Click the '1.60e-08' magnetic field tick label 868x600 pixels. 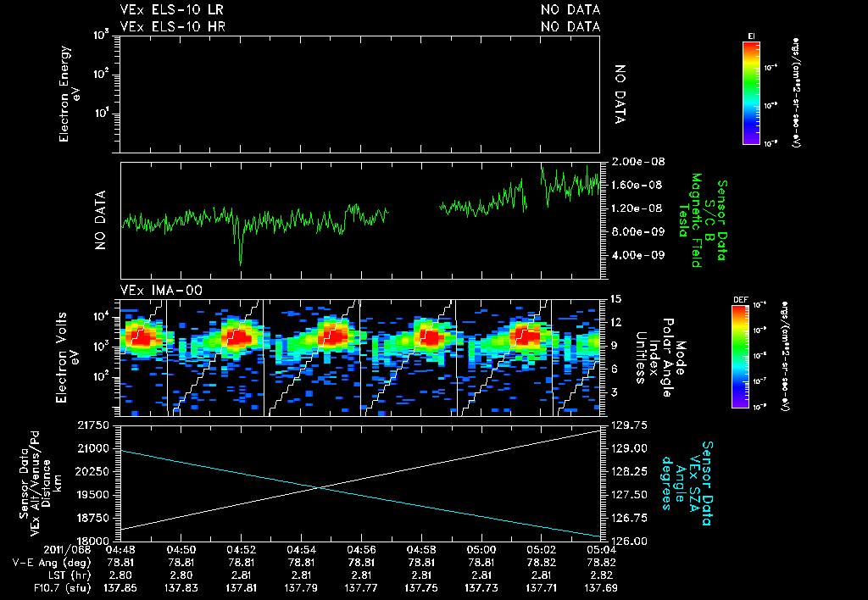tap(638, 185)
